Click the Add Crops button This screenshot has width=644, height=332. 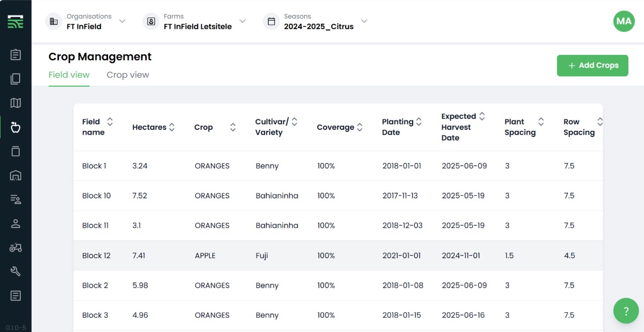[593, 65]
